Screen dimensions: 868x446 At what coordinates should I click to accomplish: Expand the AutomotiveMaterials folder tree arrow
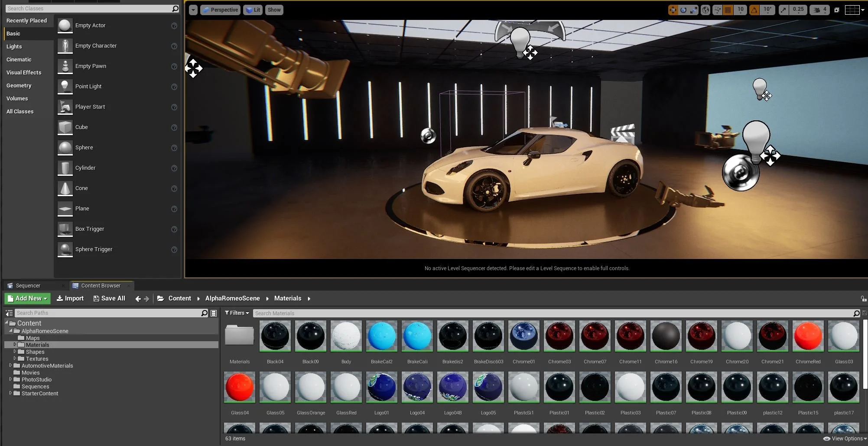coord(10,365)
